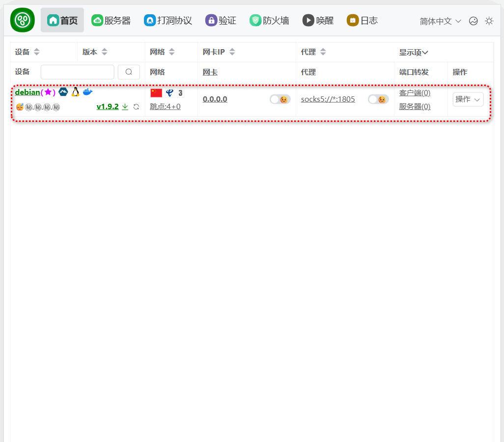Click the Docker whale icon beside debian
The image size is (504, 442).
87,92
